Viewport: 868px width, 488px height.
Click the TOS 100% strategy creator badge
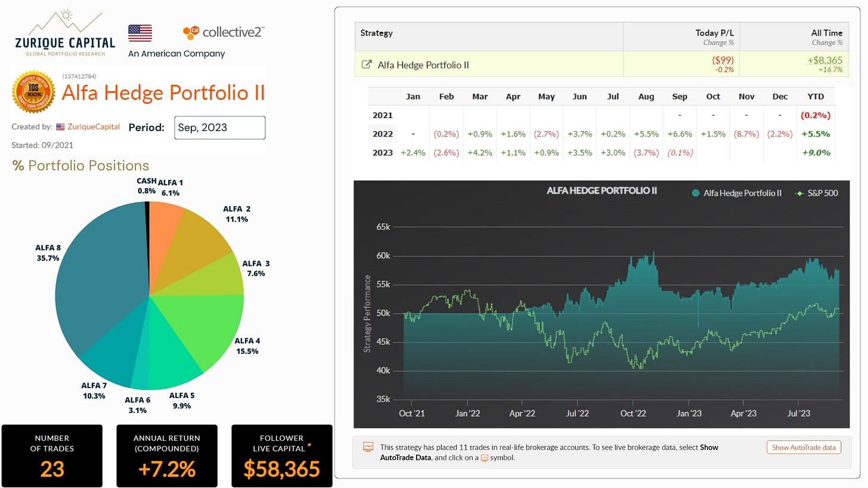pos(34,91)
